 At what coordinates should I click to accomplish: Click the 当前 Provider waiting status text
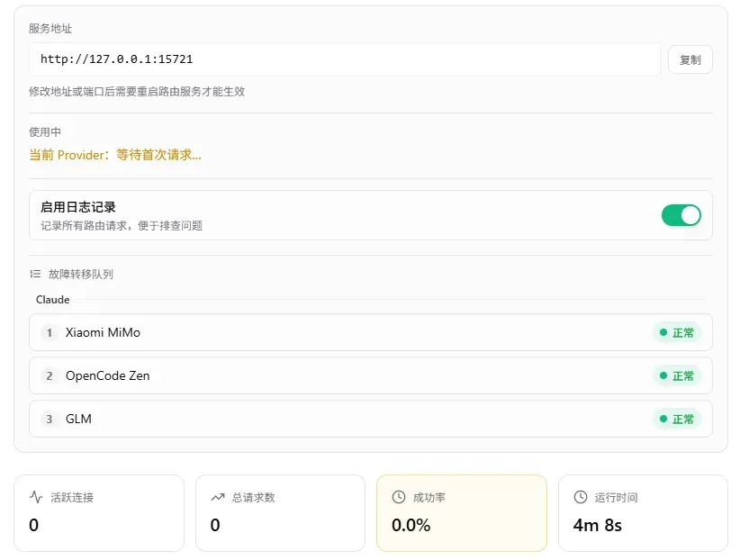(x=115, y=155)
